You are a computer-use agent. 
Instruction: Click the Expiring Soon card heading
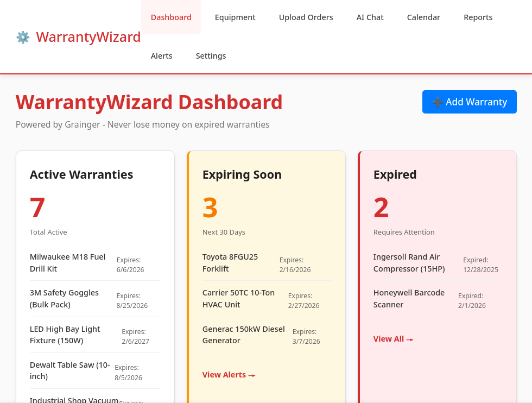(x=242, y=174)
